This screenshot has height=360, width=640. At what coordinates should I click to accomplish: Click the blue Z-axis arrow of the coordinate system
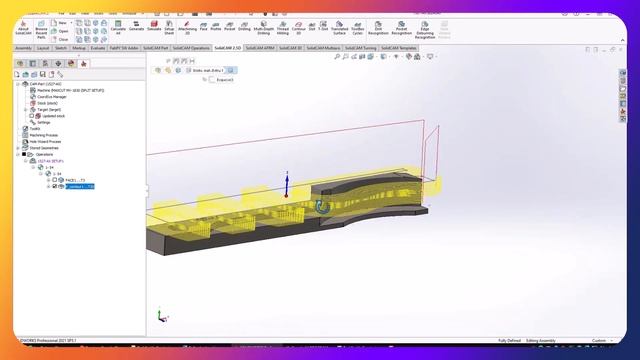287,181
